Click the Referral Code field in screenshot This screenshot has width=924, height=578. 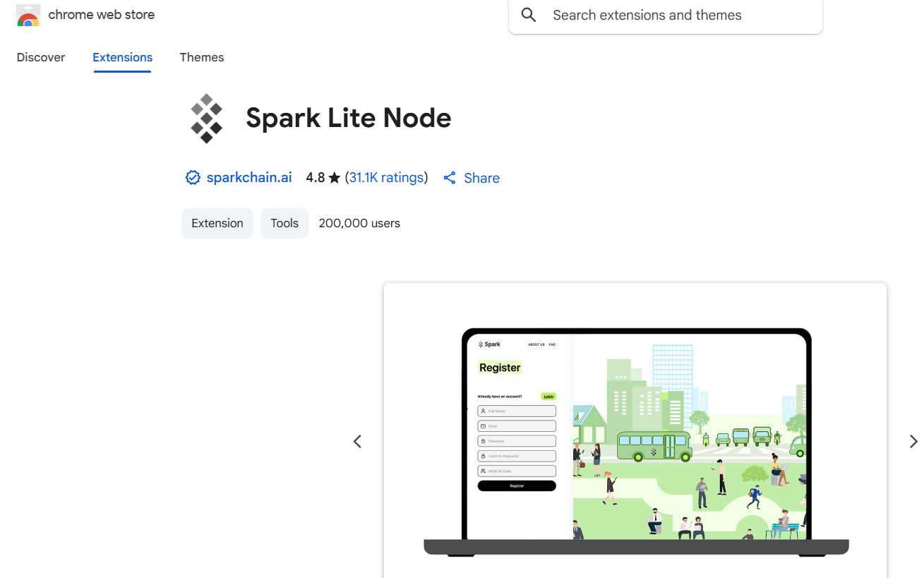click(517, 471)
